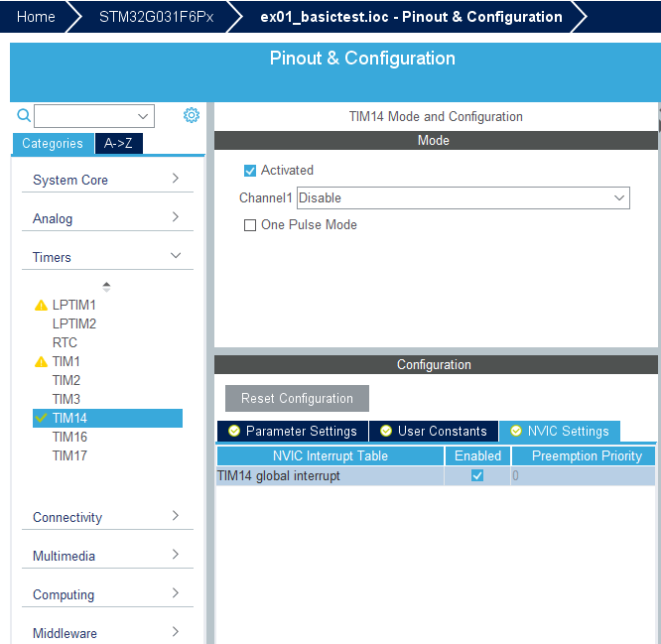Expand the Connectivity category
661x644 pixels.
107,517
